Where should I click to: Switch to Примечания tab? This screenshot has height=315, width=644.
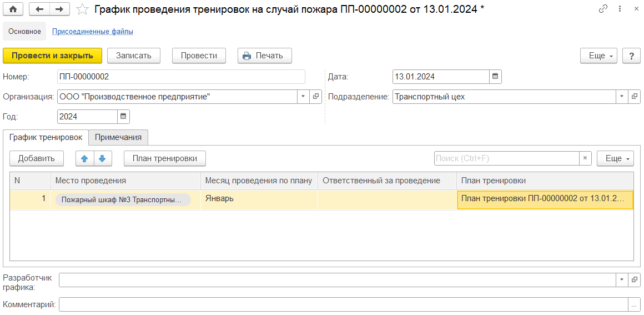point(118,137)
